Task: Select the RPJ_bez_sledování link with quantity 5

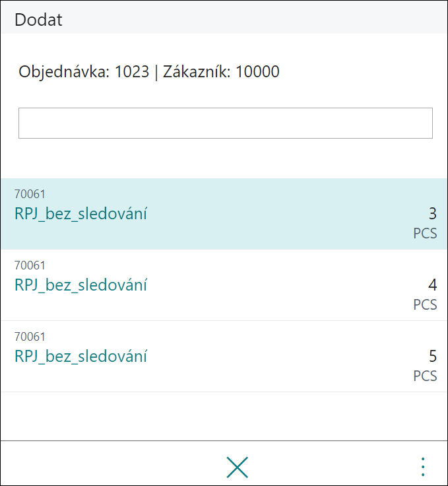Action: pos(80,357)
